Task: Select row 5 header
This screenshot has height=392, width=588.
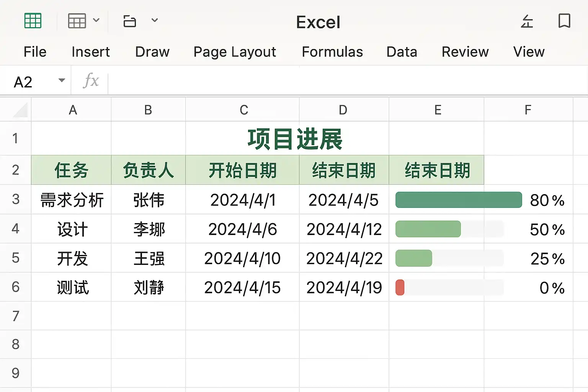Action: [x=16, y=258]
